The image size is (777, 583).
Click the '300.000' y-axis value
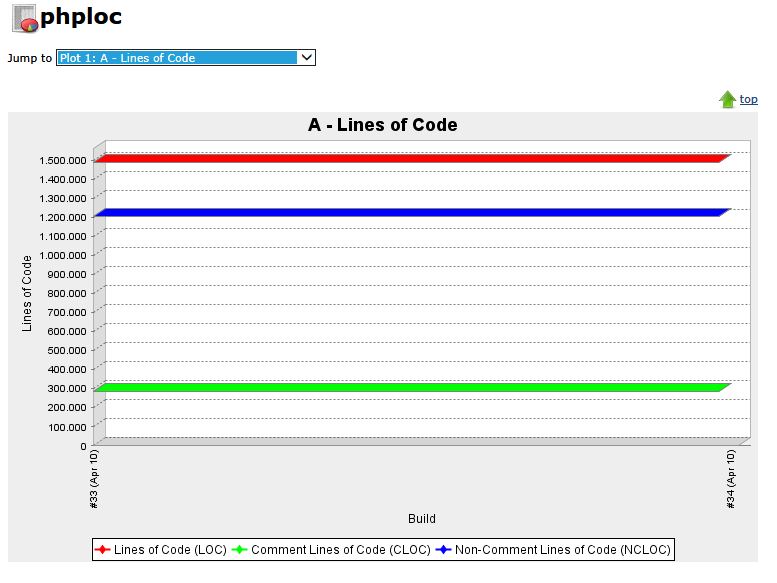(67, 388)
